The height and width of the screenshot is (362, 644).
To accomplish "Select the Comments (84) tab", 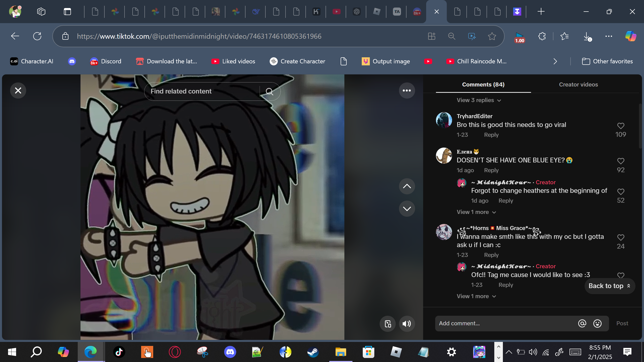I will point(483,85).
